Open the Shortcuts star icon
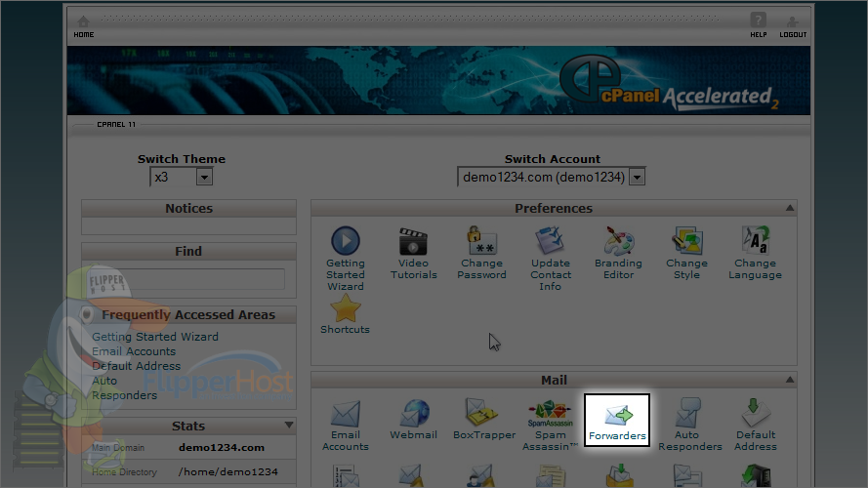This screenshot has height=488, width=868. 345,313
